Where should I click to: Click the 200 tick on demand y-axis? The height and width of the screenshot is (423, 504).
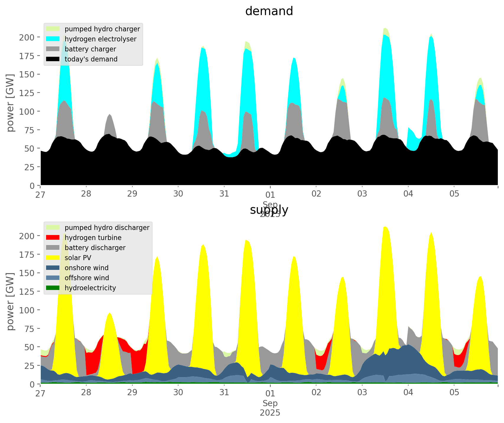click(x=27, y=37)
